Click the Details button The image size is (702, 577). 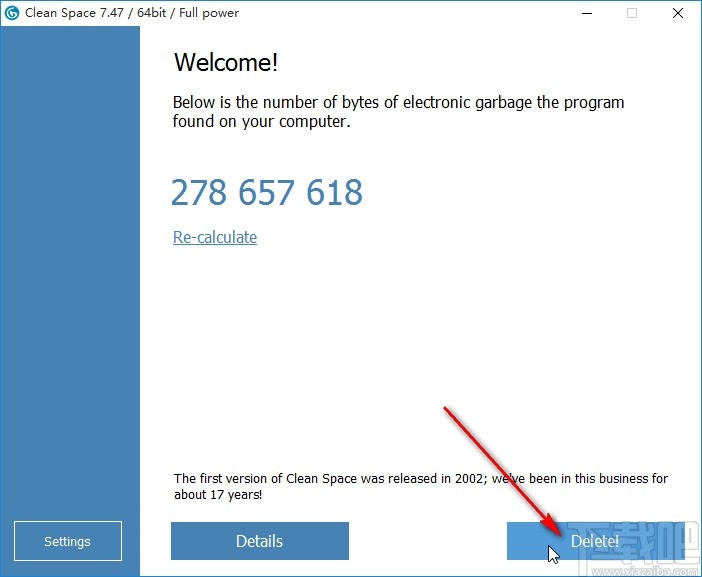[260, 541]
